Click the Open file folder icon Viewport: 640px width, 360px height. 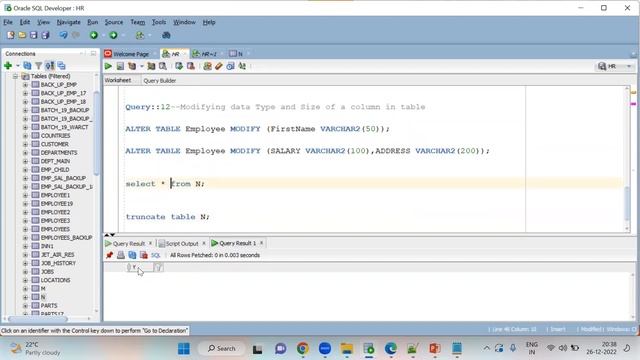22,35
